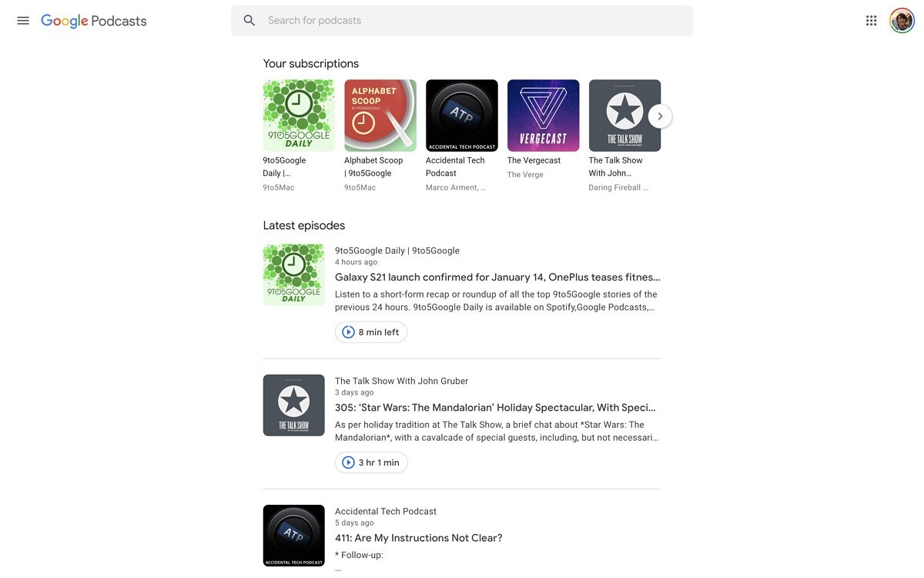The height and width of the screenshot is (578, 924).
Task: Open the Galaxy S21 launch episode title
Action: pos(497,277)
